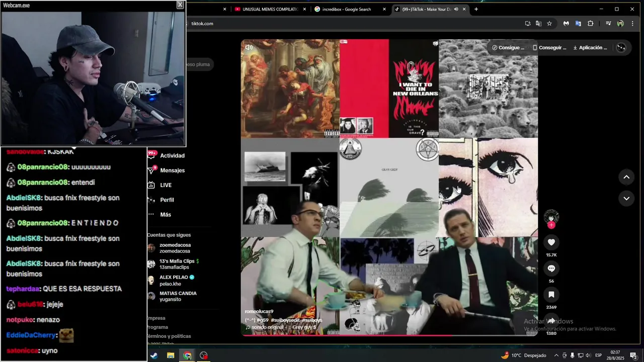
Task: Open the taskbar volume speaker icon
Action: click(588, 355)
